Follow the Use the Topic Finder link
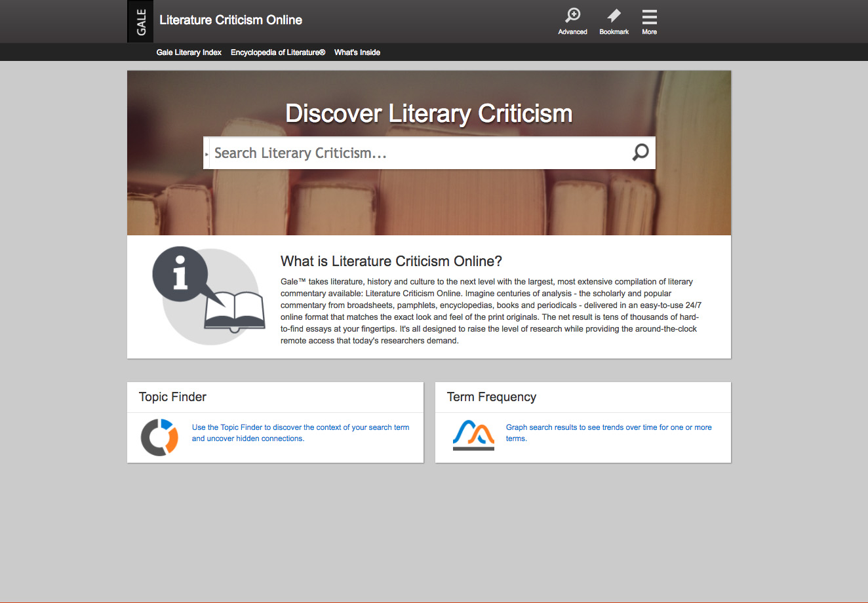This screenshot has height=603, width=868. [300, 433]
